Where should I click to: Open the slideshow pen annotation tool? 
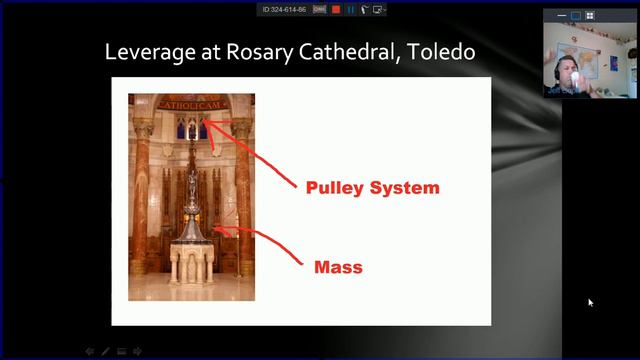(x=105, y=351)
